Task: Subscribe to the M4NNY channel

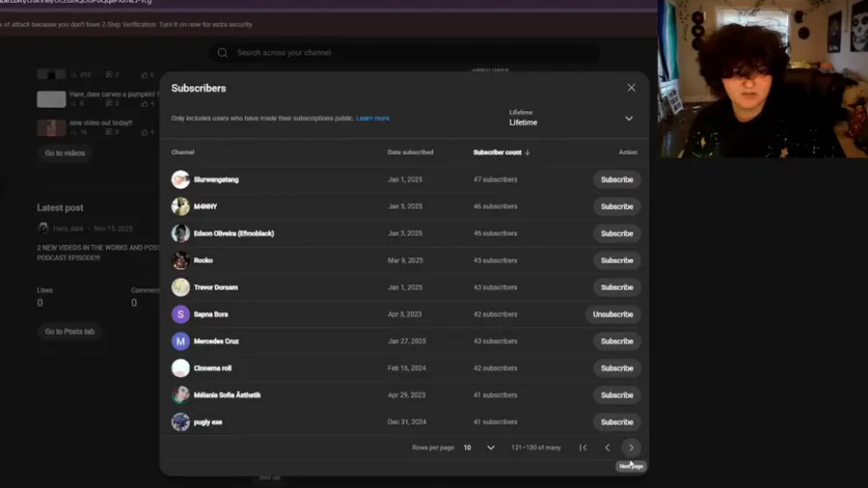Action: point(616,206)
